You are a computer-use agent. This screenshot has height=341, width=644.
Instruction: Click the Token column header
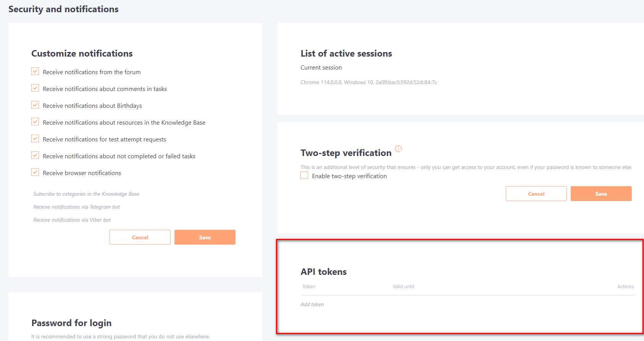[309, 286]
